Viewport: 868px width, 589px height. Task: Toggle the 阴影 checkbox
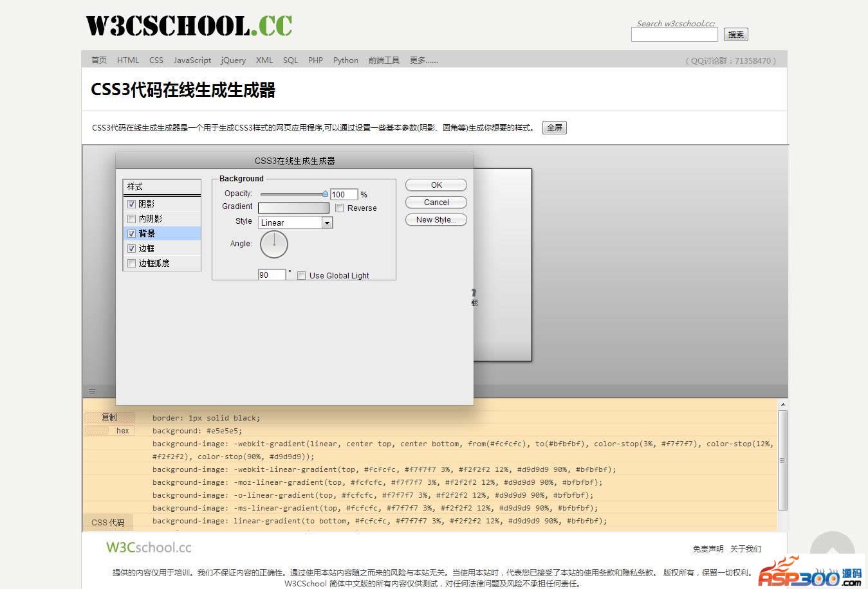(x=131, y=204)
